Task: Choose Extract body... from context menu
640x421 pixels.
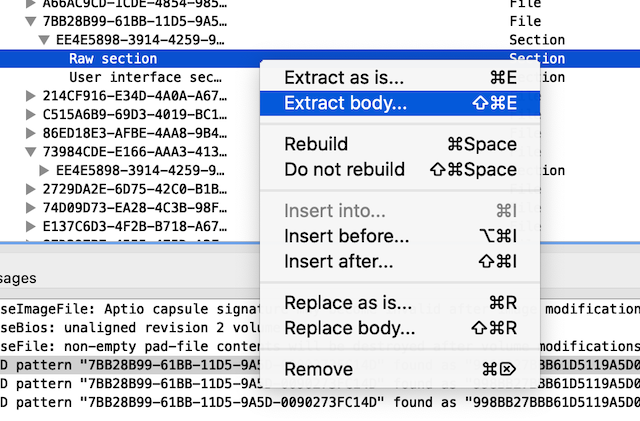Action: (400, 103)
